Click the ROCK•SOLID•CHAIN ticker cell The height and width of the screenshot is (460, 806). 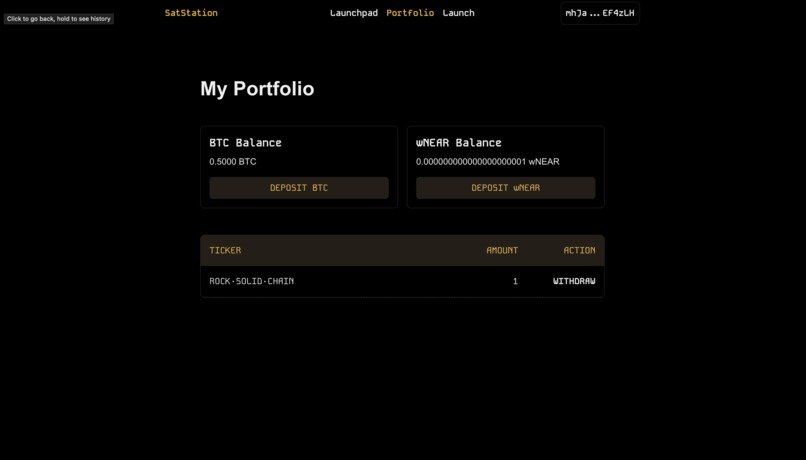(x=251, y=281)
